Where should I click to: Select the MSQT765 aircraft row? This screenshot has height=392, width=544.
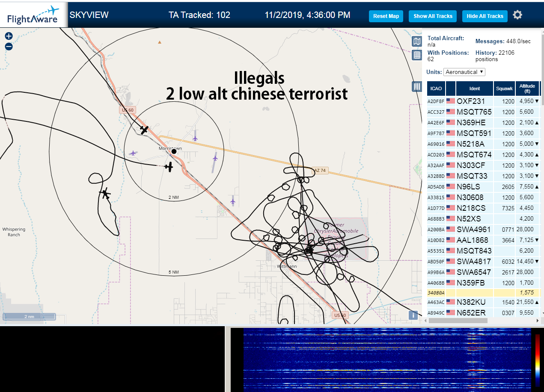[483, 112]
